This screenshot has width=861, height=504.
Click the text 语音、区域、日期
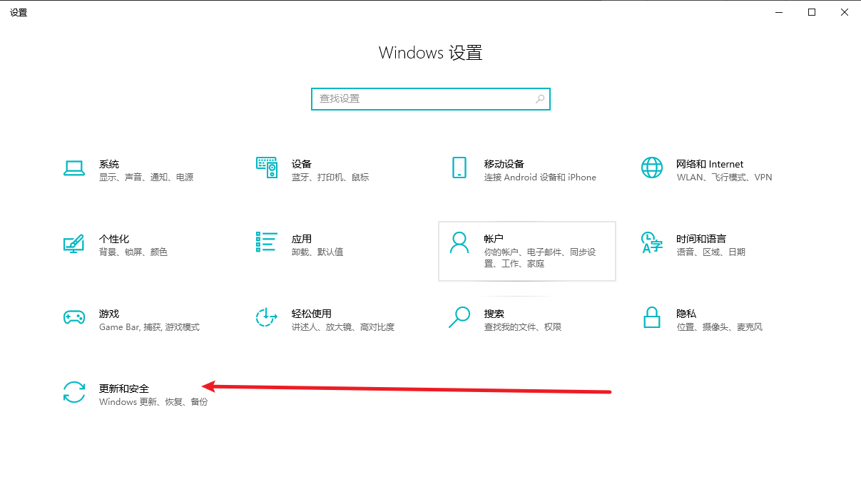click(710, 252)
